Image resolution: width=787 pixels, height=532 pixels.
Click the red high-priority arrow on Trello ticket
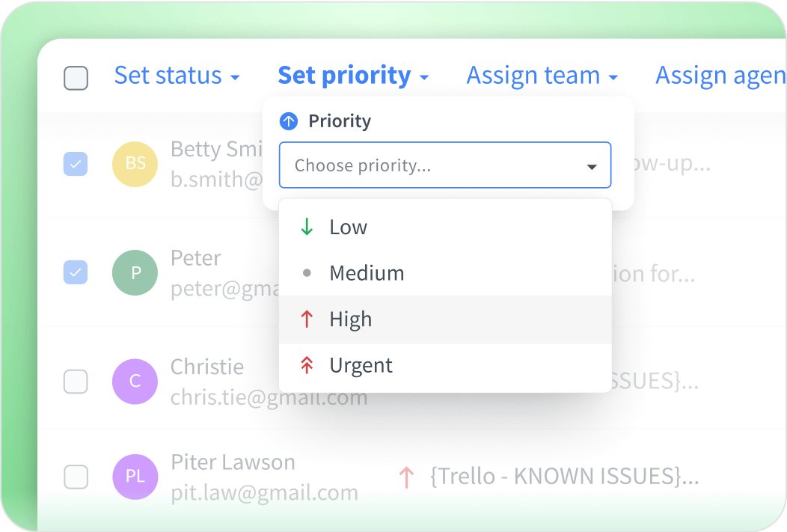tap(406, 477)
